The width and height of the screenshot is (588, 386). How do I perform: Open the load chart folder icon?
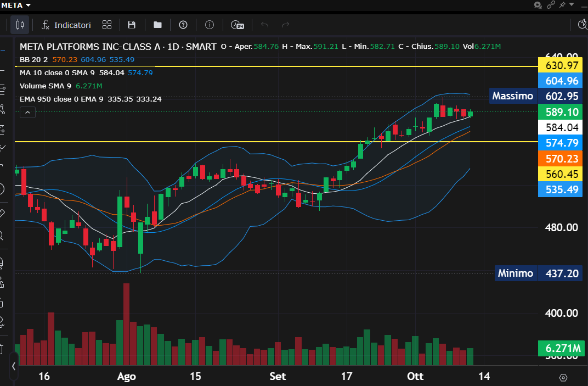tap(157, 25)
